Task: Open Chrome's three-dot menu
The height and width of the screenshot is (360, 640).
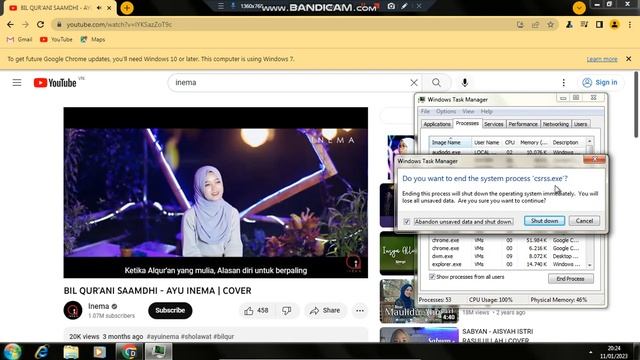Action: pyautogui.click(x=630, y=24)
